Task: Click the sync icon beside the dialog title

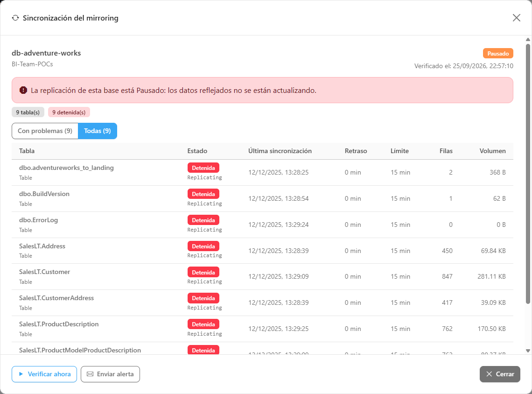Action: point(15,18)
